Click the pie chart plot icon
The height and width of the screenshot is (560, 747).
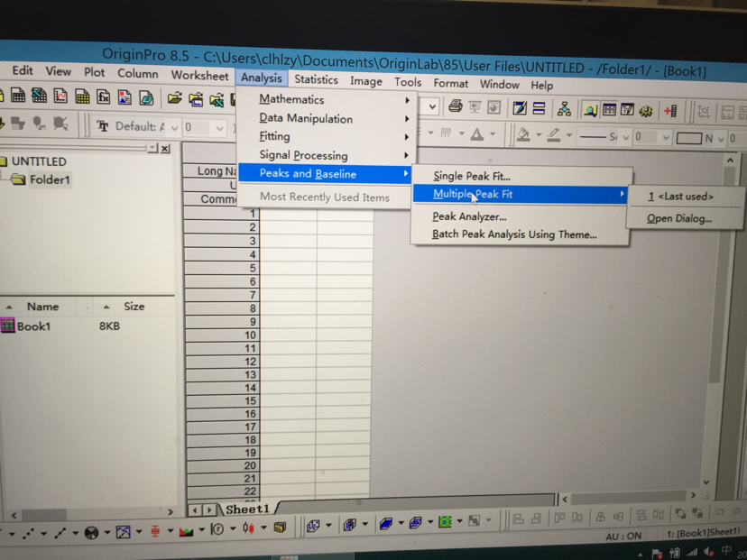(91, 532)
